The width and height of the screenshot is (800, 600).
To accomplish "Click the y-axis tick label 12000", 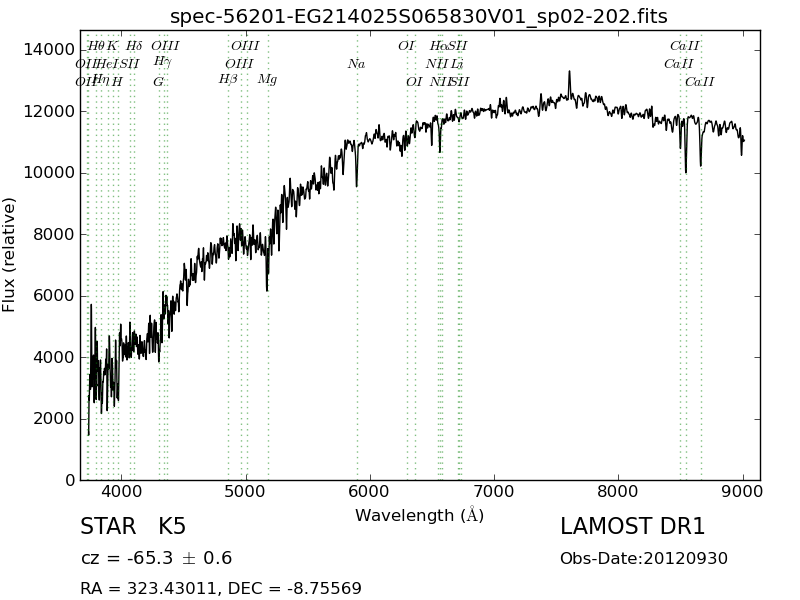I will [x=49, y=111].
